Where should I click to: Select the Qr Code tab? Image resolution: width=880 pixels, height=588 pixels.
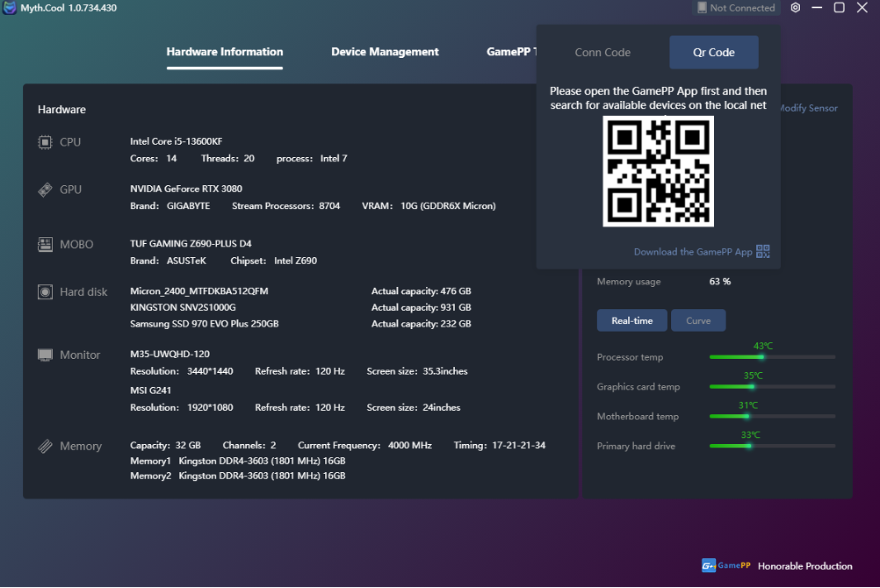pyautogui.click(x=714, y=52)
